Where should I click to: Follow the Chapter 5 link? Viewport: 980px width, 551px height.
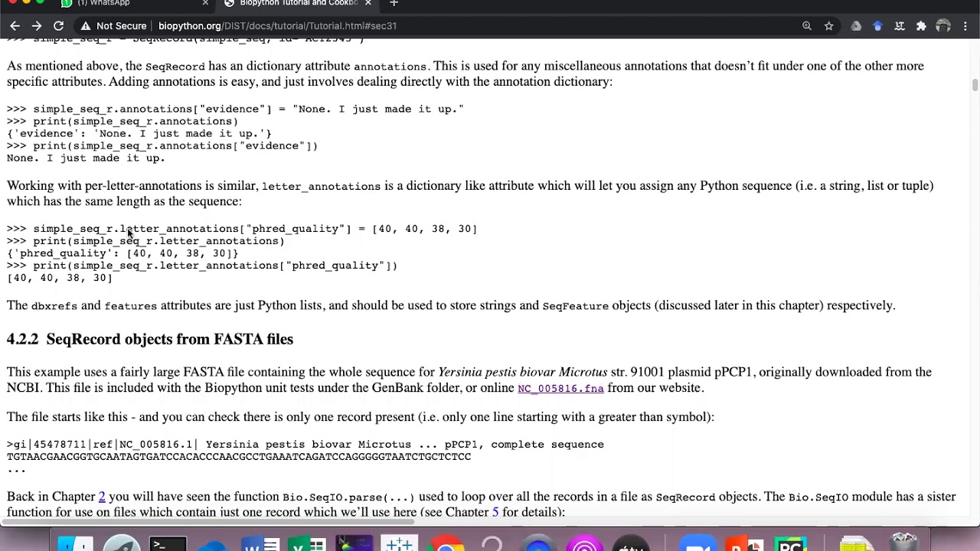(x=495, y=512)
